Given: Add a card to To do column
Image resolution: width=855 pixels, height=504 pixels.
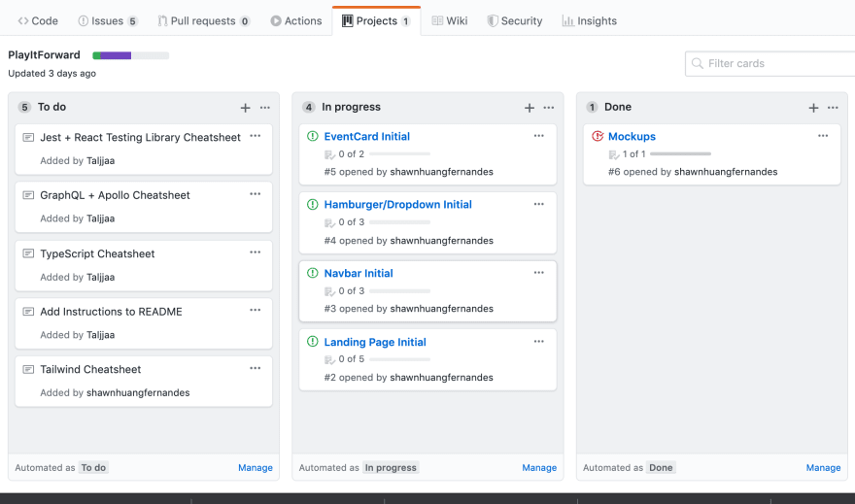Looking at the screenshot, I should (246, 108).
